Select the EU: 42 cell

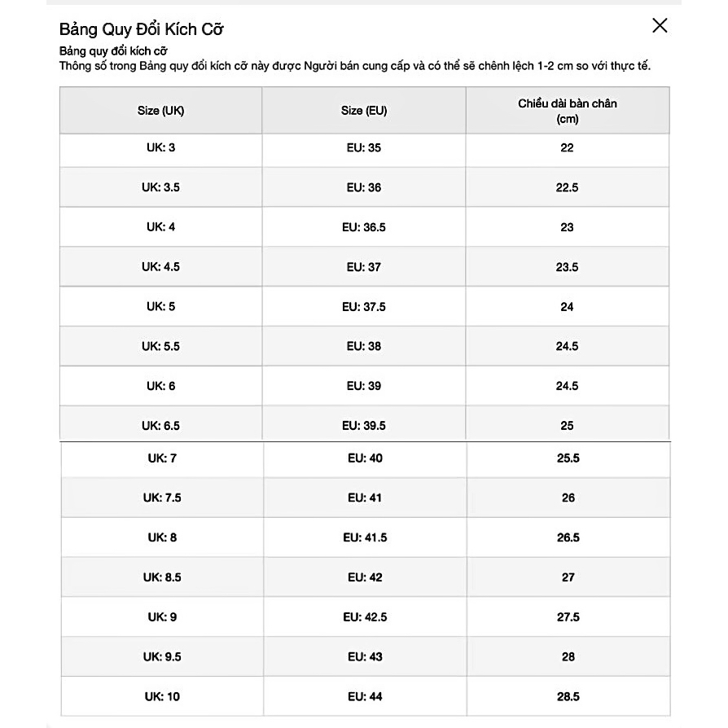click(365, 577)
